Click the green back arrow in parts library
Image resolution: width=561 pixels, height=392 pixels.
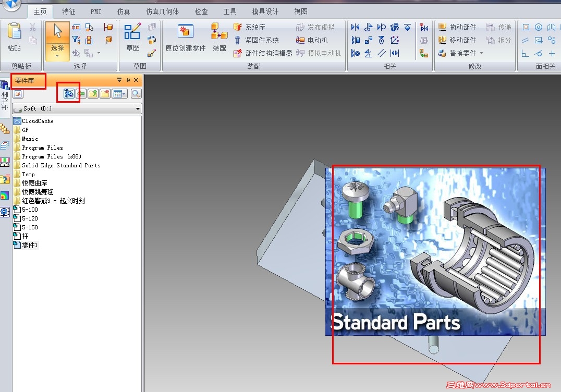(81, 94)
